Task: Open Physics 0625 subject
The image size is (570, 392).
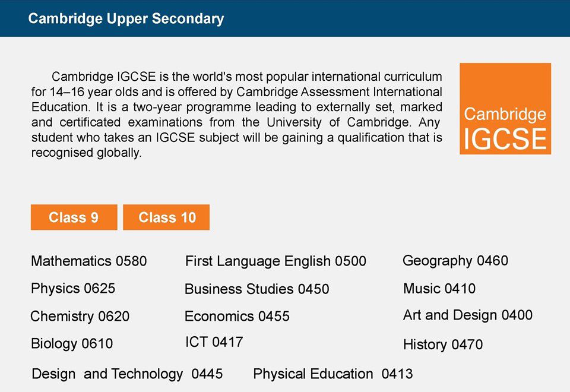Action: (73, 289)
